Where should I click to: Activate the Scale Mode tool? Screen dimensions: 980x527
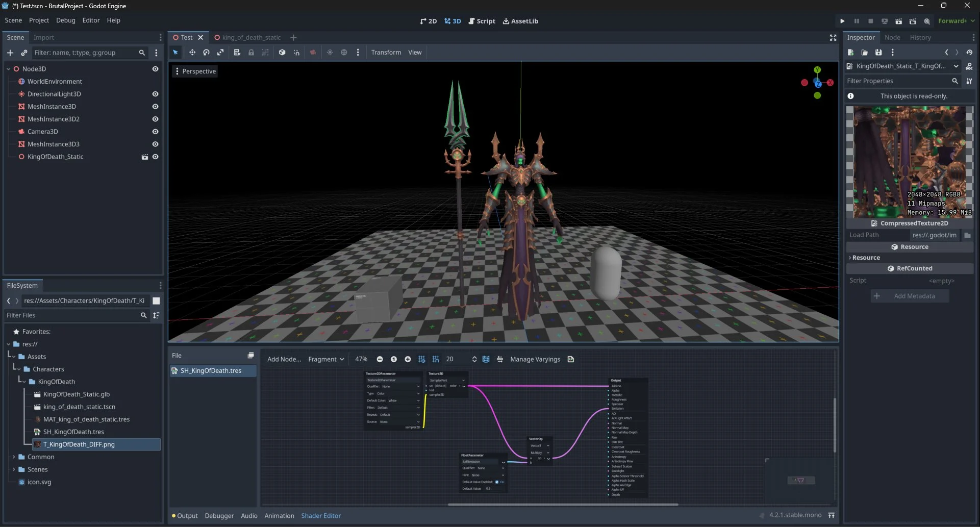(220, 53)
